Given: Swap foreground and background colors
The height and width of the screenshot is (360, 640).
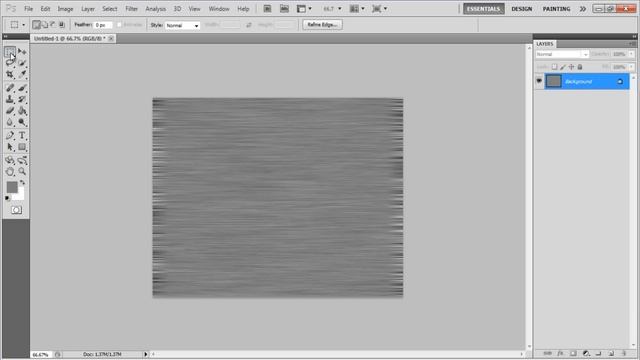Looking at the screenshot, I should (x=22, y=183).
